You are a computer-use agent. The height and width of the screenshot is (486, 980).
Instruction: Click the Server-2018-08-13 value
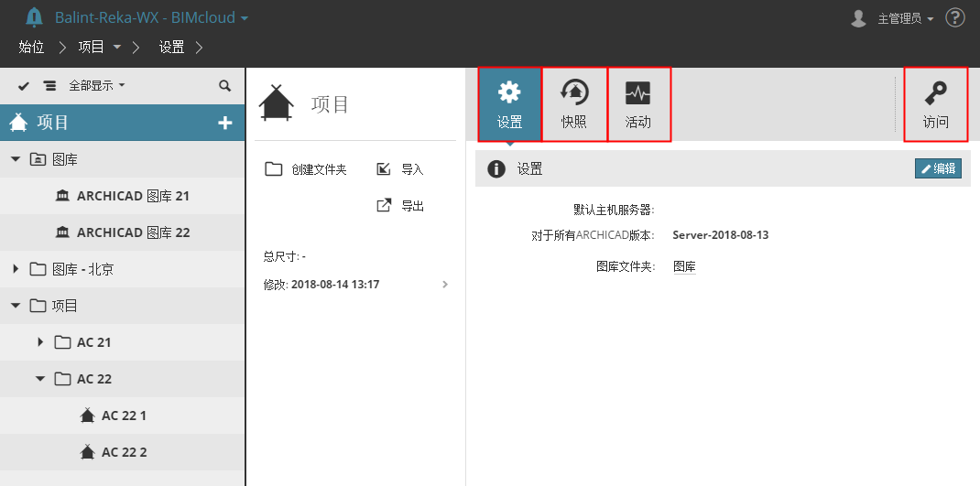[721, 235]
